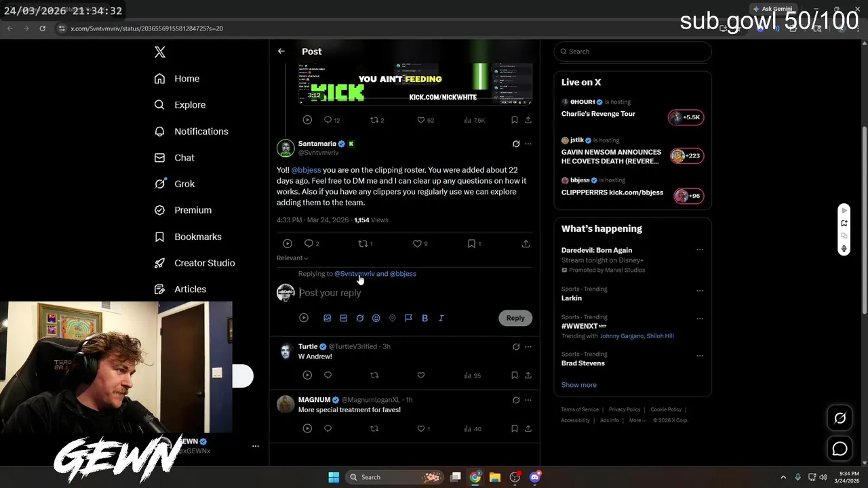Bookmark Turtle's reply
The width and height of the screenshot is (868, 488).
tap(515, 375)
